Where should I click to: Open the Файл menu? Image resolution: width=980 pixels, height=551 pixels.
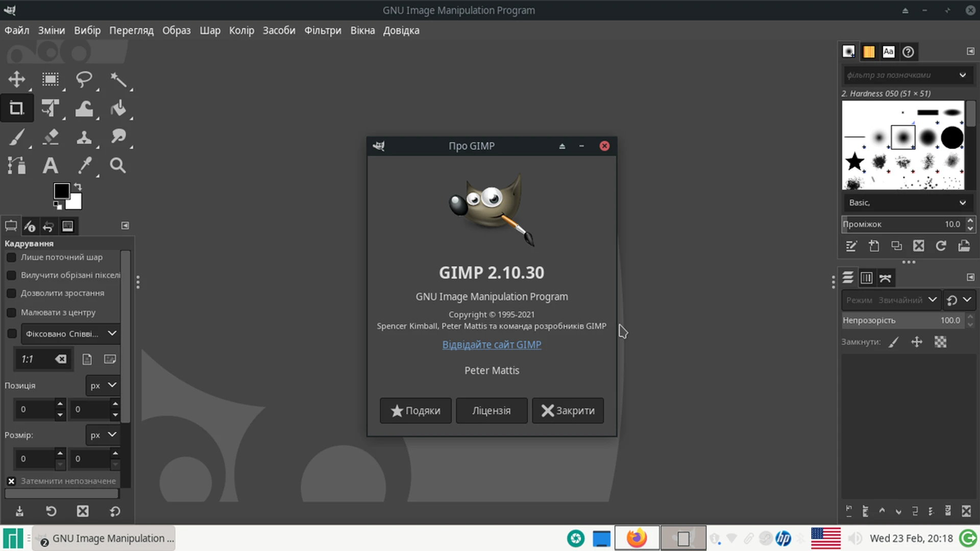[x=17, y=30]
